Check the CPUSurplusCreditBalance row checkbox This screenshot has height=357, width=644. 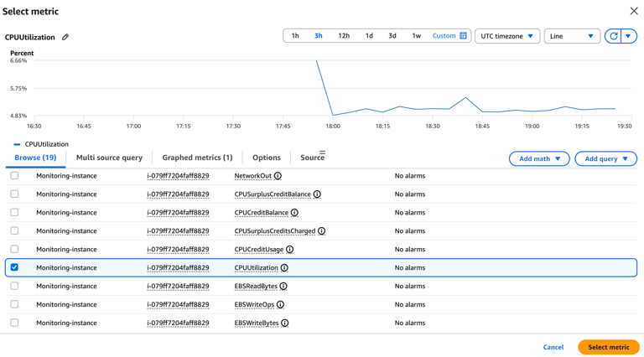14,194
